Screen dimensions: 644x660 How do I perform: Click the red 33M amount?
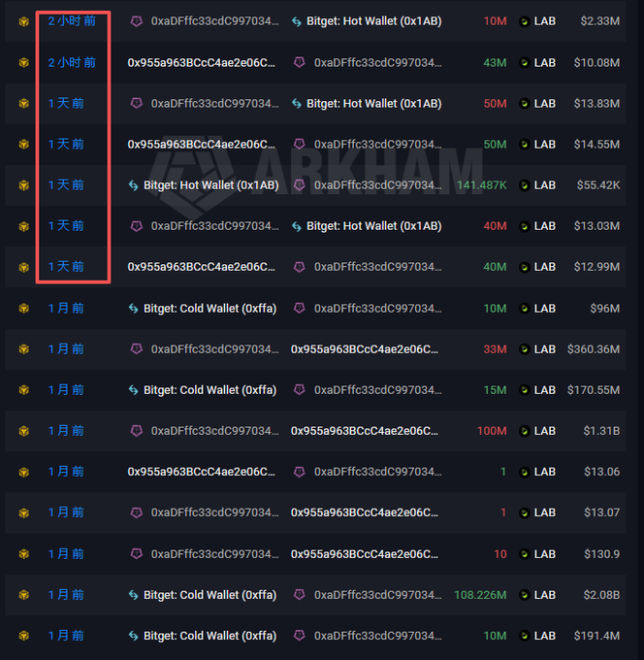coord(495,349)
